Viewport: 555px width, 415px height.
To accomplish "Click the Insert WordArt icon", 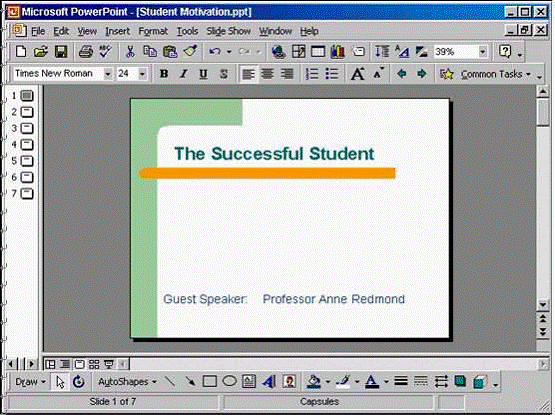I will click(x=269, y=381).
